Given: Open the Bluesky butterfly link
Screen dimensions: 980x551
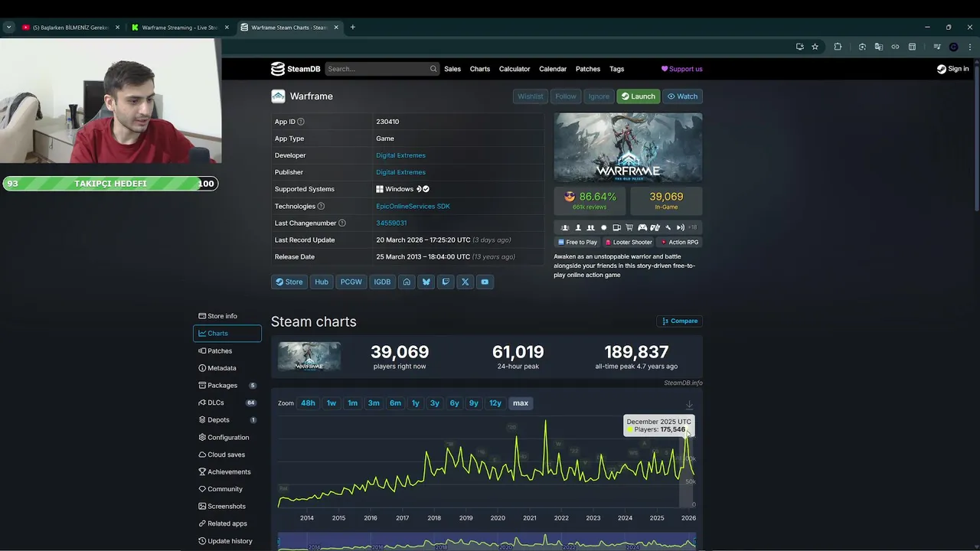Looking at the screenshot, I should tap(426, 282).
